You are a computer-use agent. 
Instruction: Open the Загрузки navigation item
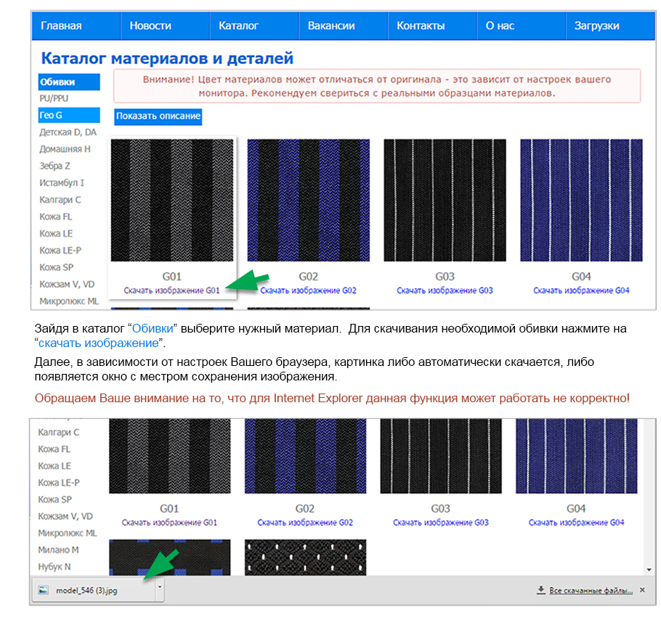596,25
